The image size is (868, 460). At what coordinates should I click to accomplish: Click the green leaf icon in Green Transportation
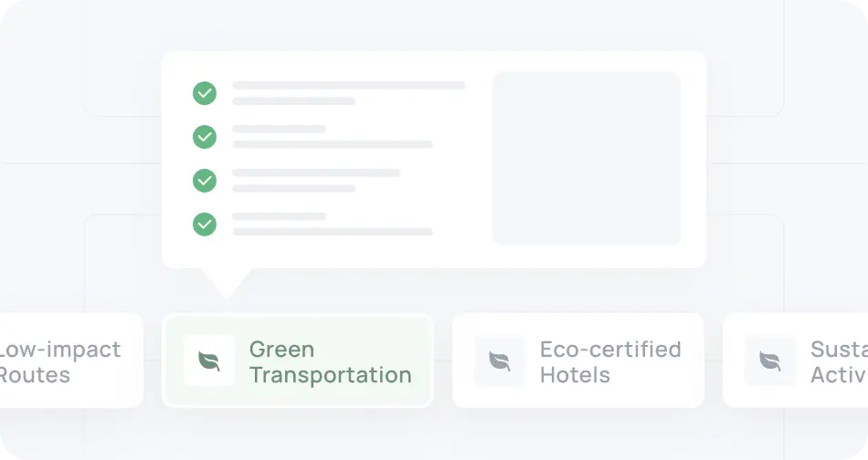(209, 361)
